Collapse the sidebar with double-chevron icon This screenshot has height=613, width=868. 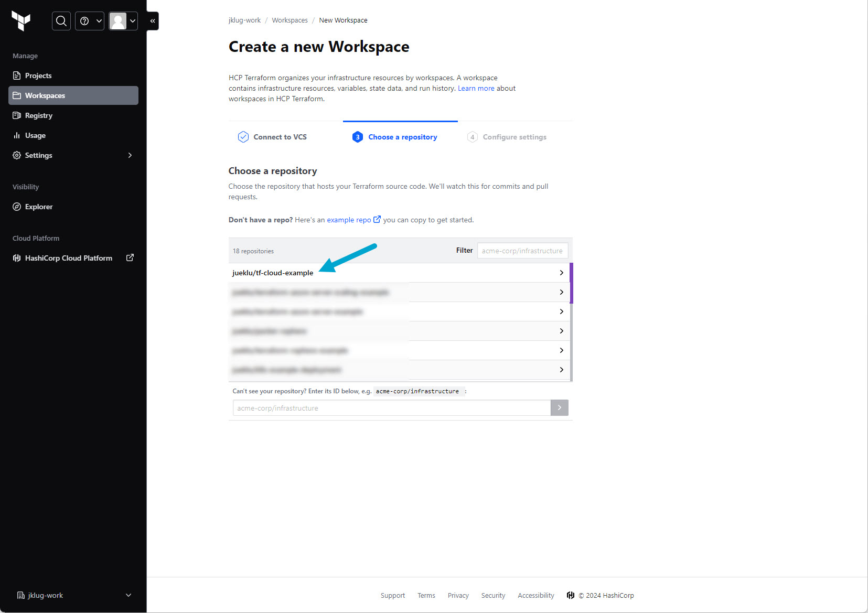point(153,21)
